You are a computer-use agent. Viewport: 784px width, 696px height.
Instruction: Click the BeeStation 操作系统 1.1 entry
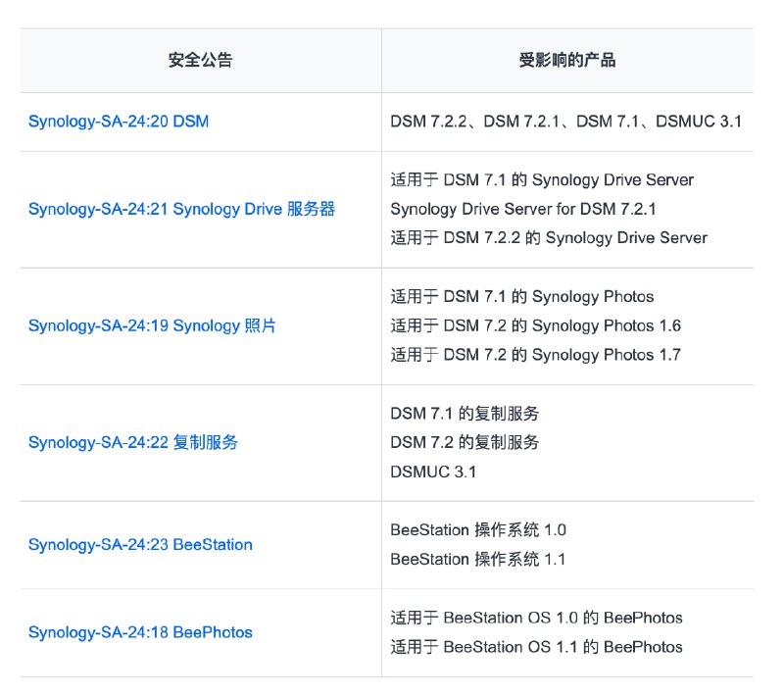click(x=478, y=560)
